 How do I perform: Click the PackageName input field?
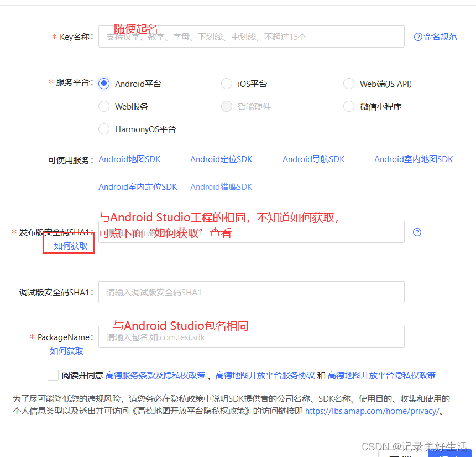[x=252, y=337]
